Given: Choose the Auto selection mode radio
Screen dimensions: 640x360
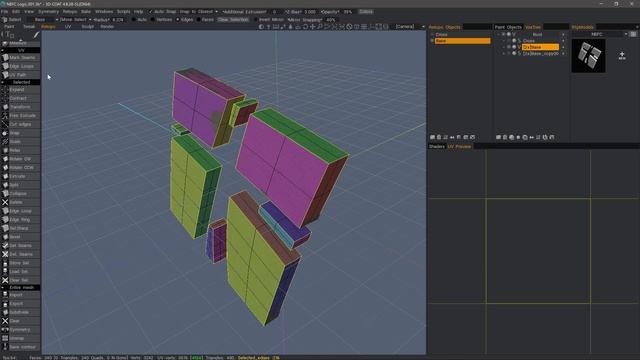Looking at the screenshot, I should click(133, 20).
